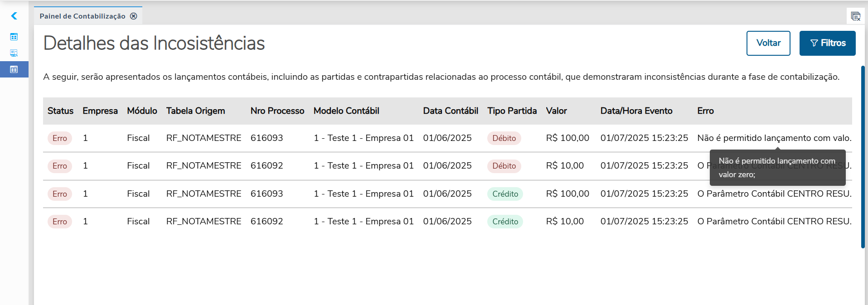Select the Valor column header
This screenshot has width=868, height=305.
click(556, 111)
